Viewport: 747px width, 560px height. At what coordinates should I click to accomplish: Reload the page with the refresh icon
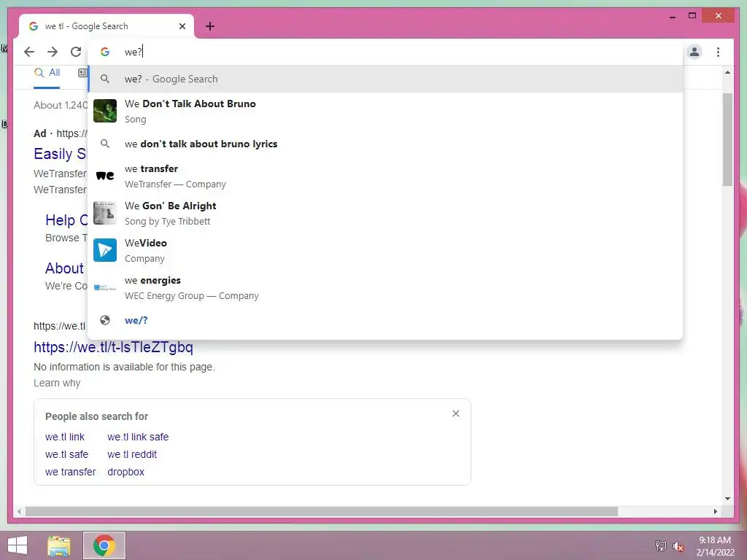[76, 52]
